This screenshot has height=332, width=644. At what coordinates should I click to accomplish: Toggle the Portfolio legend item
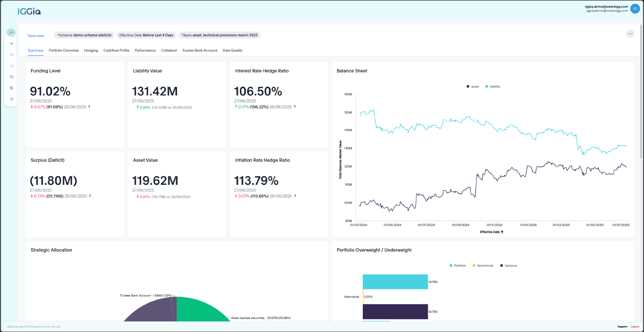(458, 265)
